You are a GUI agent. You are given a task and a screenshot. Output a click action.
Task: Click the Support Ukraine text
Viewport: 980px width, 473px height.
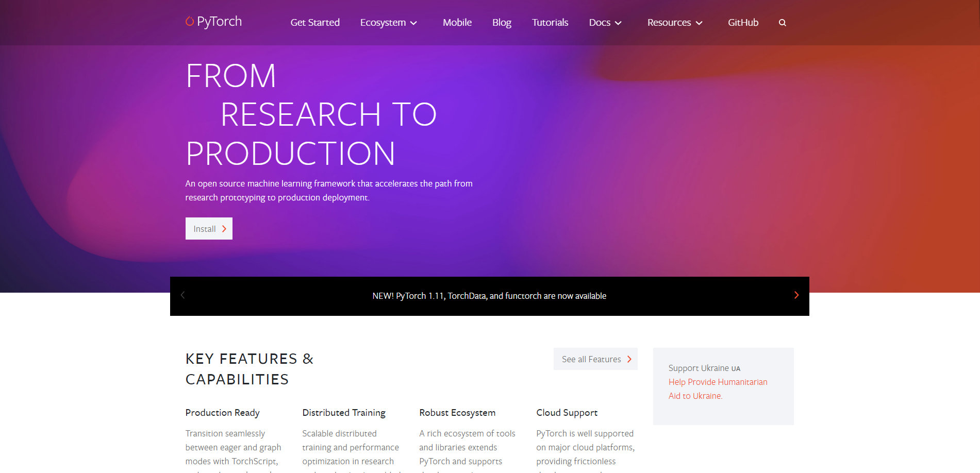pyautogui.click(x=704, y=368)
